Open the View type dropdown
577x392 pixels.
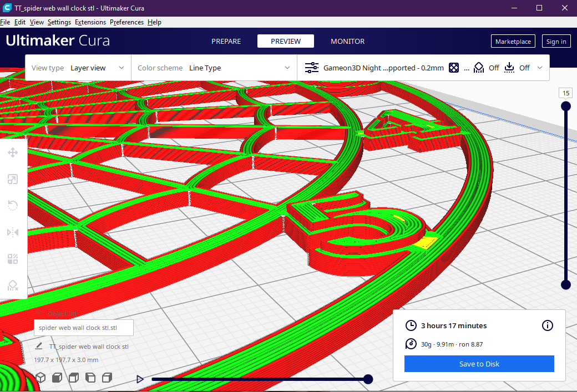78,68
